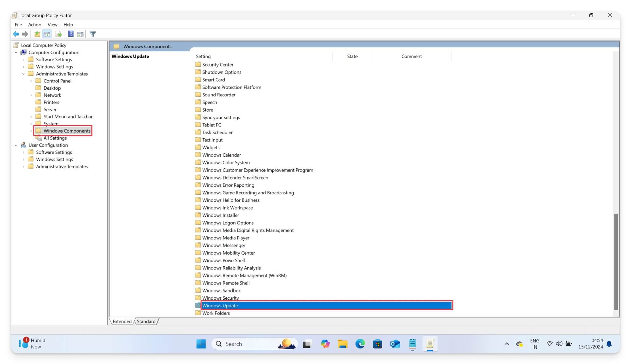Select the Windows Sandbox folder
Screen dimensions: 631x364
222,290
